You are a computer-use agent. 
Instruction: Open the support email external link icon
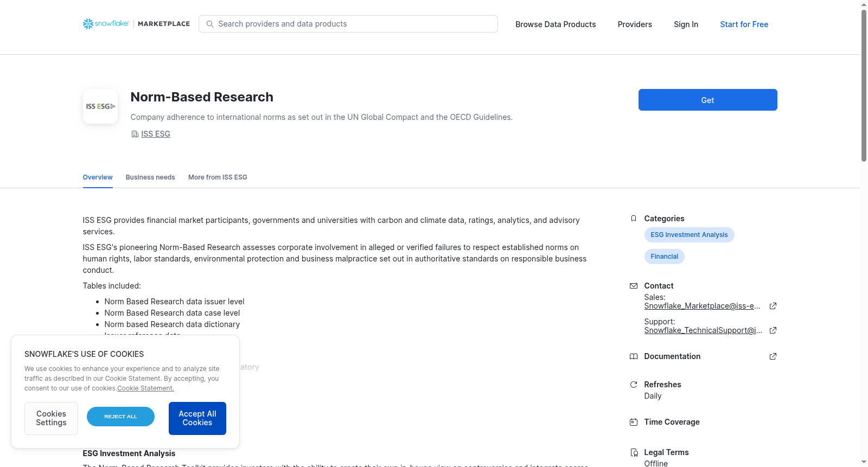click(773, 330)
